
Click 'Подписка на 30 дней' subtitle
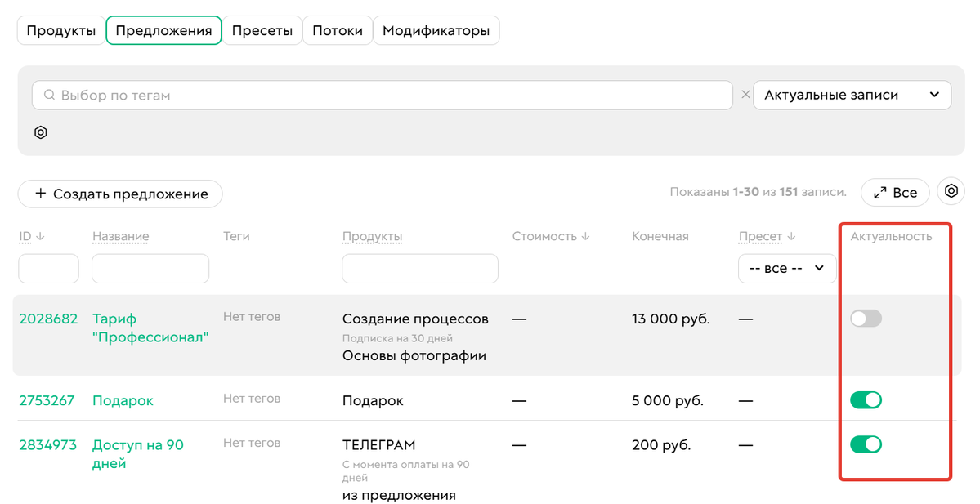click(x=397, y=338)
